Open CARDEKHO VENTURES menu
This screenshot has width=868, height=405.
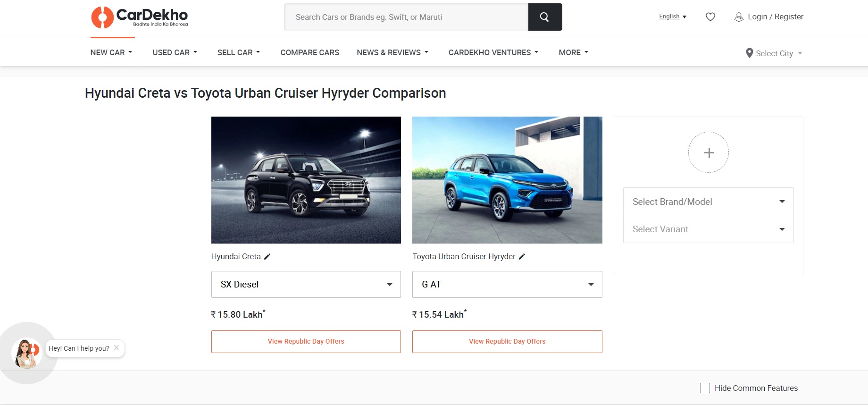tap(493, 52)
